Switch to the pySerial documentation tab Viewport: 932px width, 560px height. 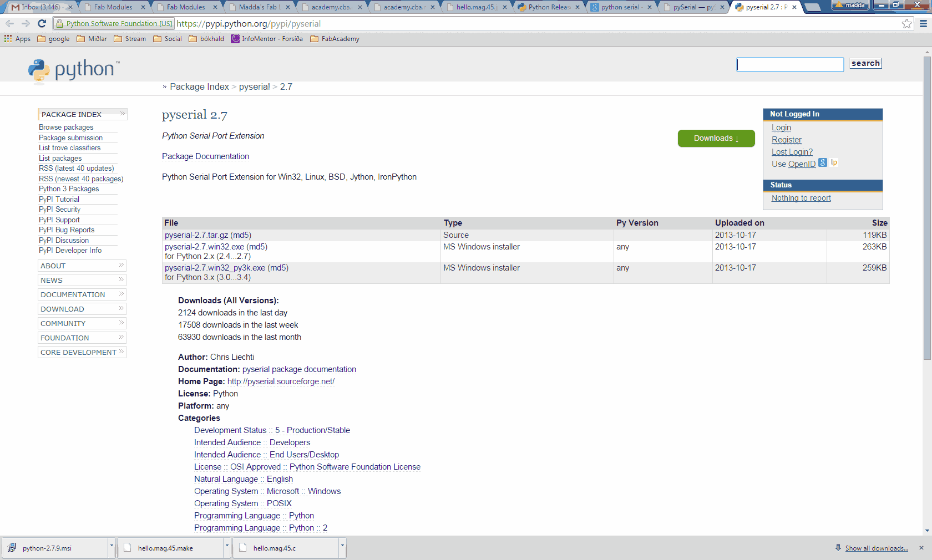(693, 7)
